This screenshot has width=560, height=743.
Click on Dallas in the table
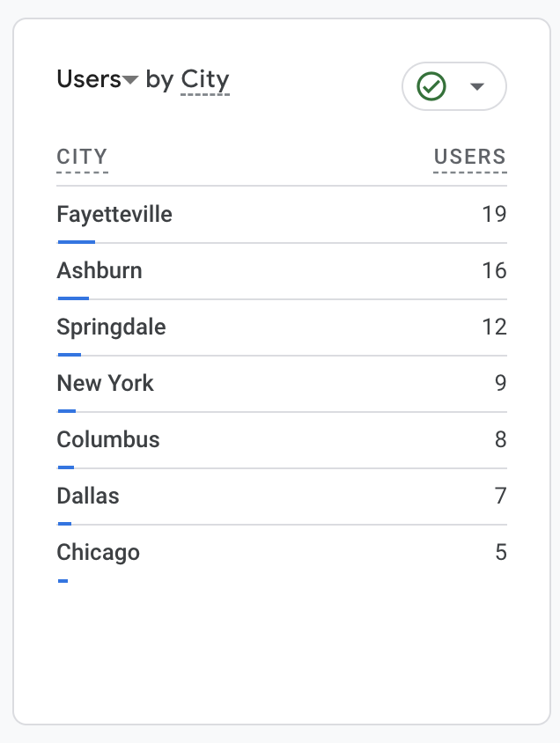pos(88,496)
